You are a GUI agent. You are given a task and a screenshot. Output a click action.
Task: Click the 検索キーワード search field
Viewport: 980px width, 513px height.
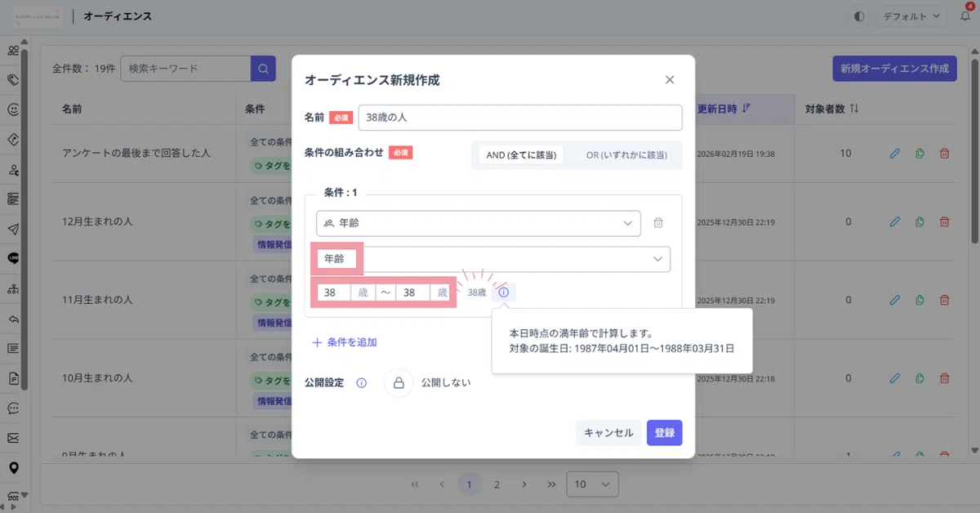point(185,69)
